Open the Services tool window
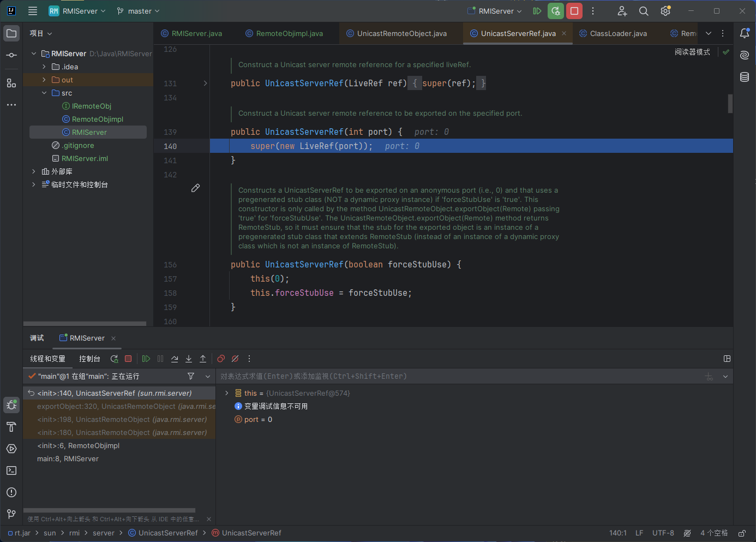The height and width of the screenshot is (542, 756). [x=11, y=449]
